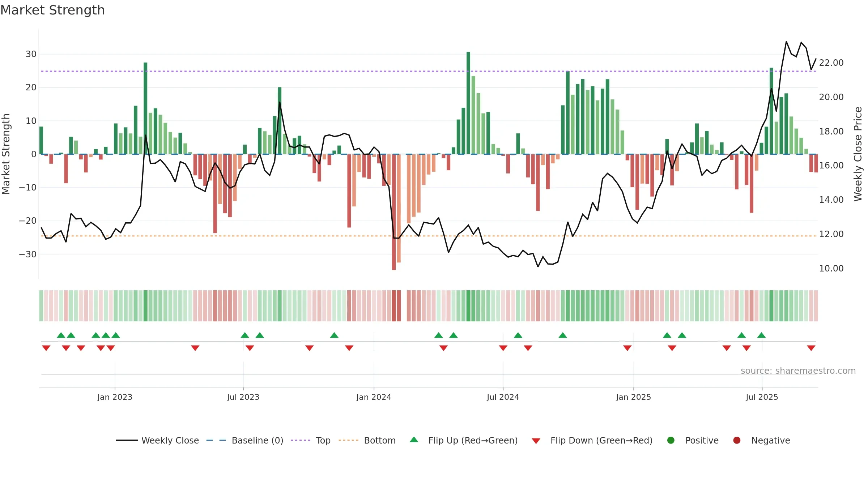Click the 'Jul 2025' x-axis label
The height and width of the screenshot is (488, 868).
[x=762, y=397]
